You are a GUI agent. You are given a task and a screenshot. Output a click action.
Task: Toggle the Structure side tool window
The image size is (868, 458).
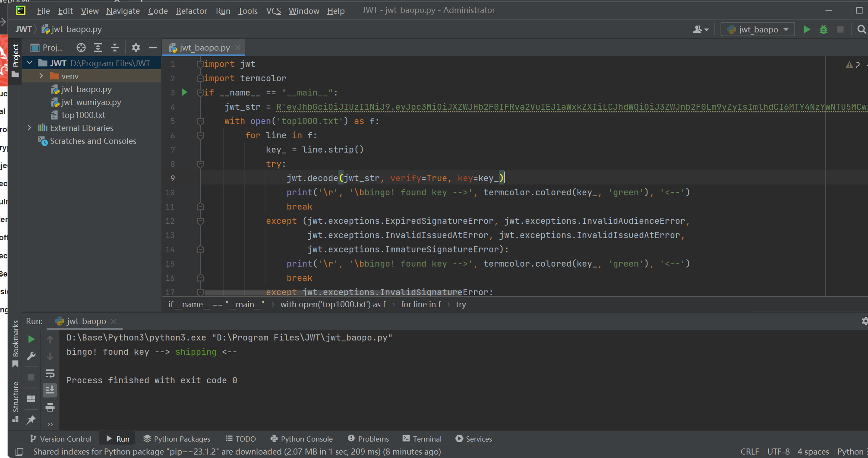click(x=15, y=402)
